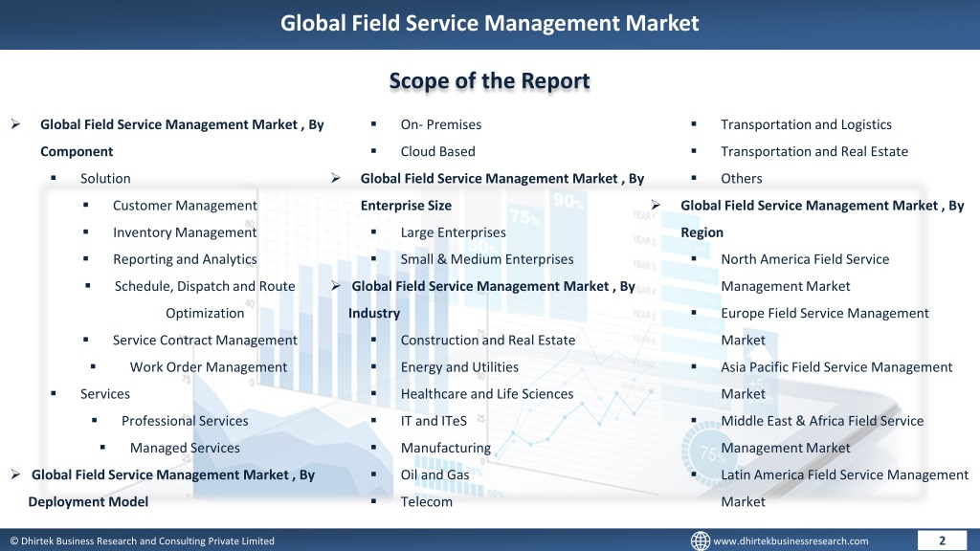Click the slide title 'Global Field Service Management Market'

(x=489, y=23)
